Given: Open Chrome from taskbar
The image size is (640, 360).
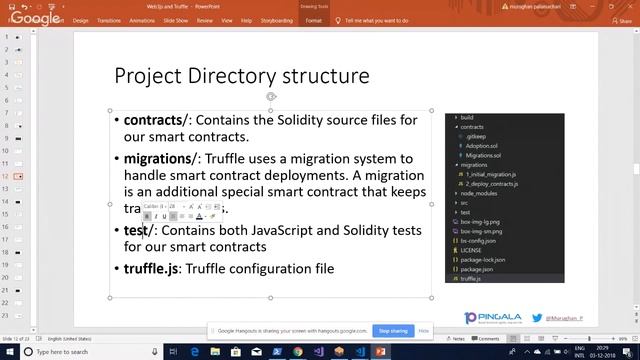Looking at the screenshot, I should 298,351.
